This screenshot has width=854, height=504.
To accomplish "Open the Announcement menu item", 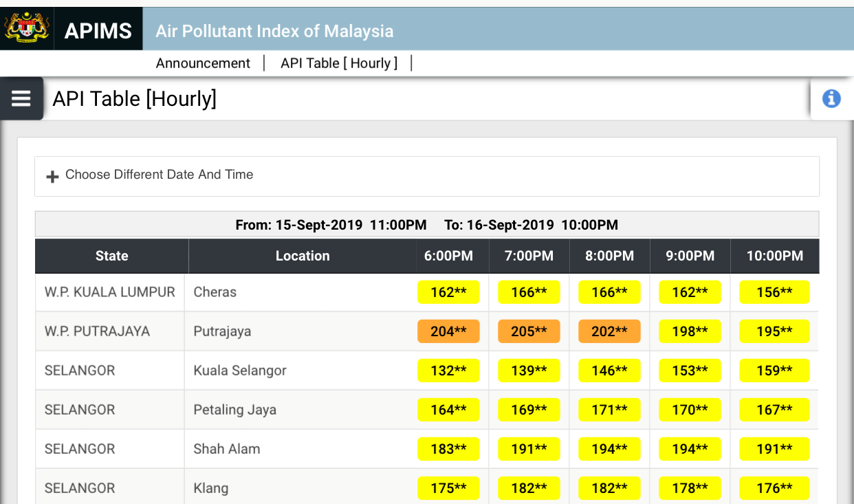I will [203, 63].
